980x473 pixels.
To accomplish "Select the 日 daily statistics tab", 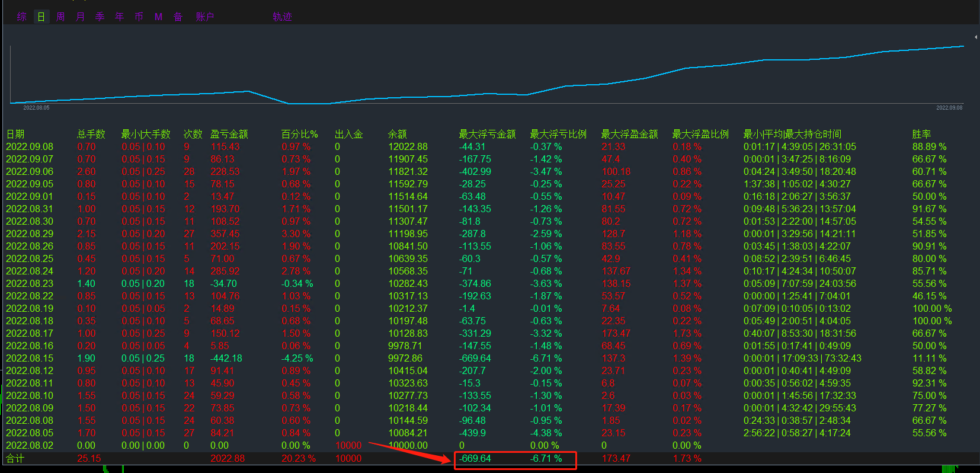I will pyautogui.click(x=41, y=17).
